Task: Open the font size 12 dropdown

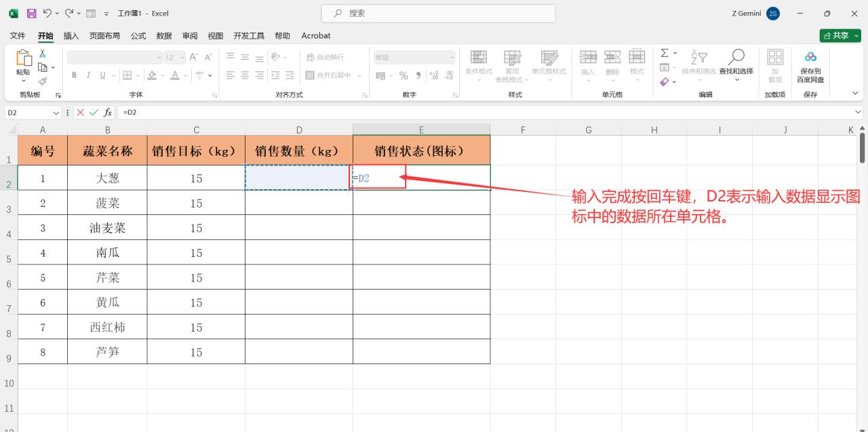Action: point(181,58)
